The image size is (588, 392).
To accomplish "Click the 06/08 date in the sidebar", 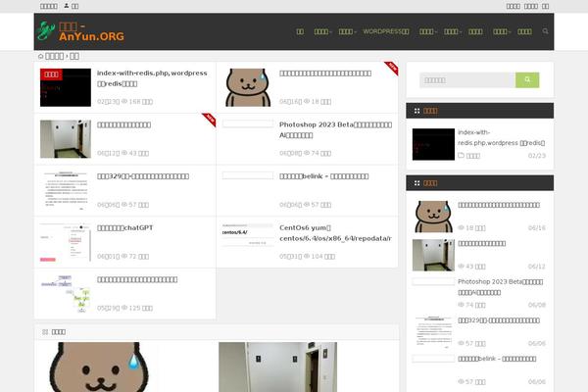I will tap(537, 305).
